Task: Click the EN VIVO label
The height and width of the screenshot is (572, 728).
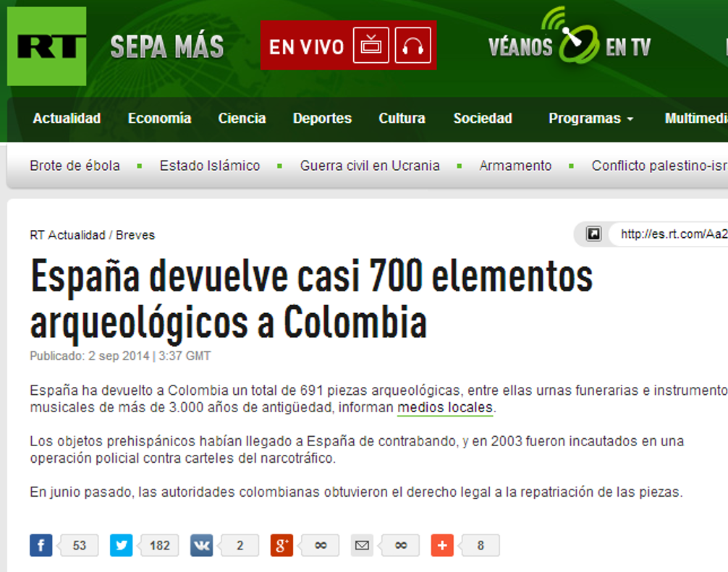Action: (306, 47)
